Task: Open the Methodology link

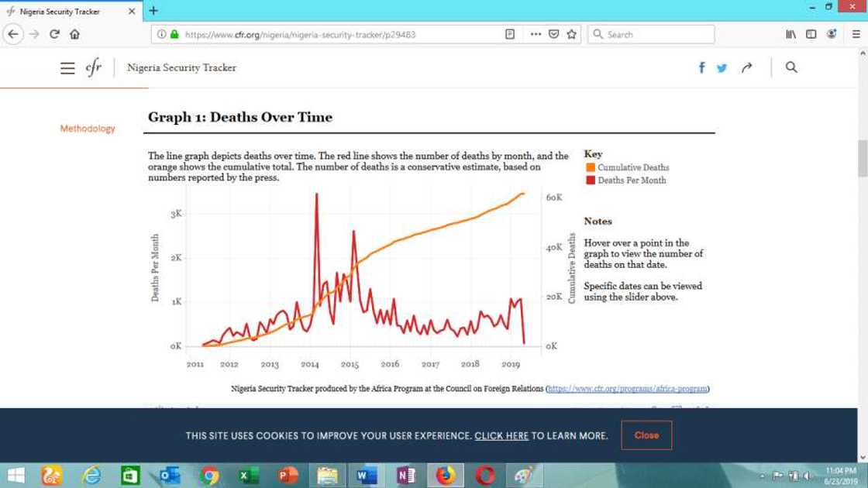Action: (88, 129)
